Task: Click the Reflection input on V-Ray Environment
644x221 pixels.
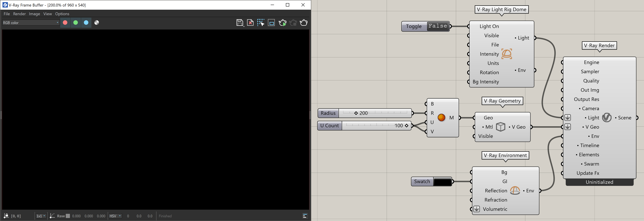Action: tap(496, 191)
